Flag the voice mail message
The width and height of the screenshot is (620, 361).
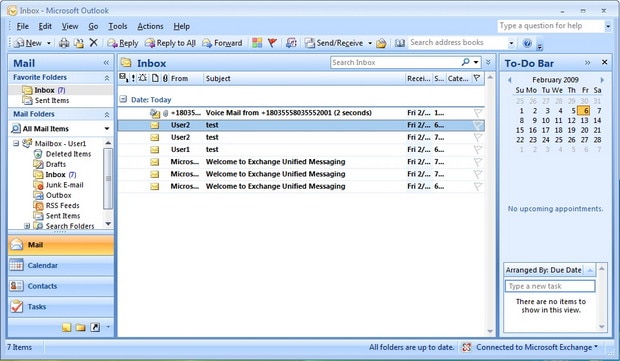pos(478,113)
